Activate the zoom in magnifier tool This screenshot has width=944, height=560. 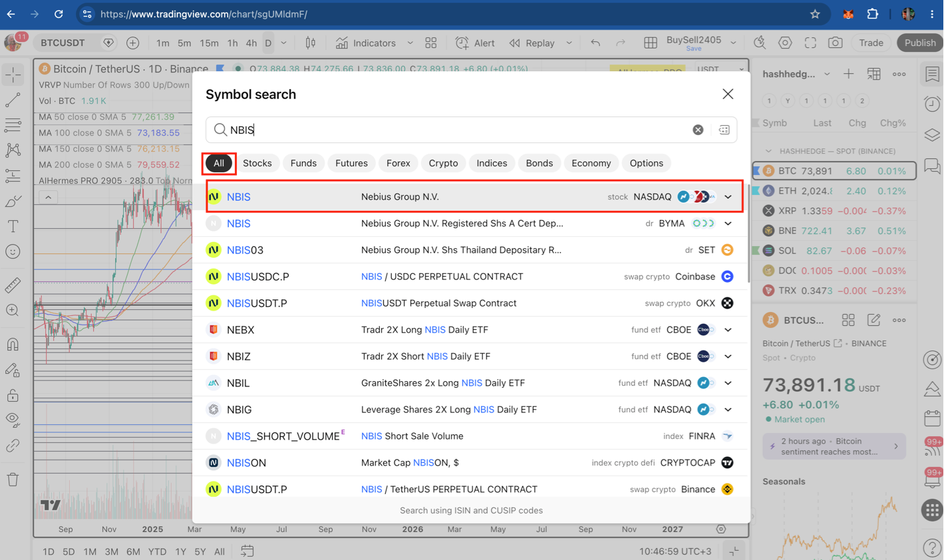[x=13, y=310]
